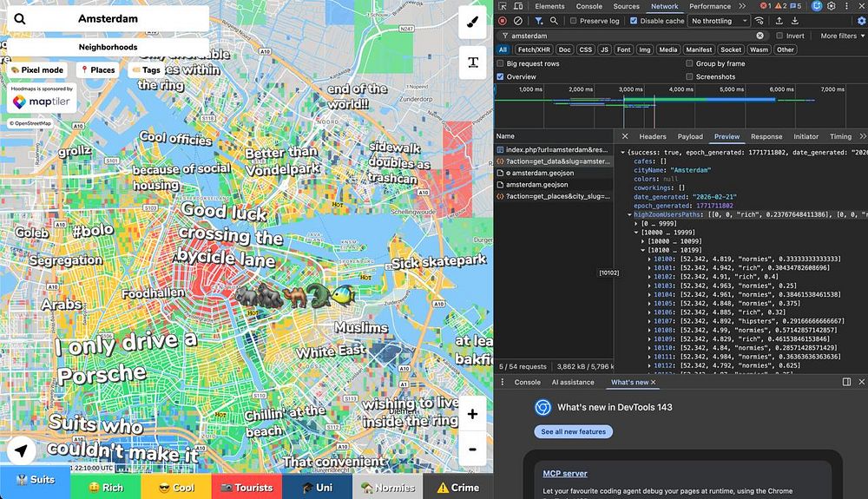Screen dimensions: 868x499
Task: Toggle the device toolbar icon
Action: pyautogui.click(x=520, y=6)
